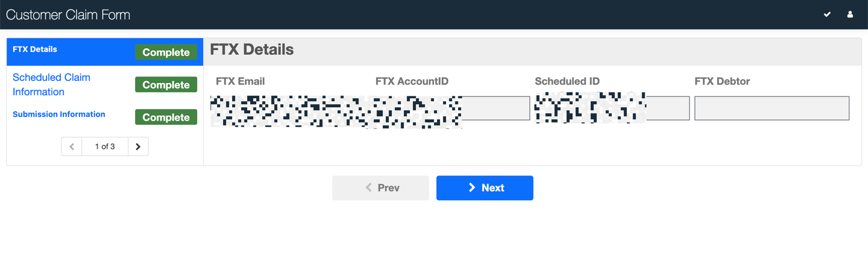Click the FTX Debtor column label

click(722, 81)
